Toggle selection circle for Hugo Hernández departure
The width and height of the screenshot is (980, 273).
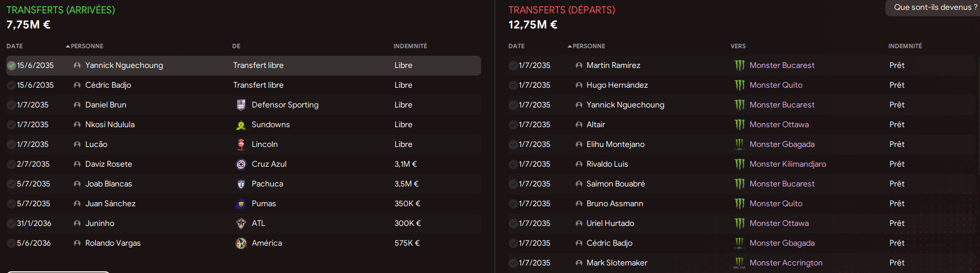[513, 85]
